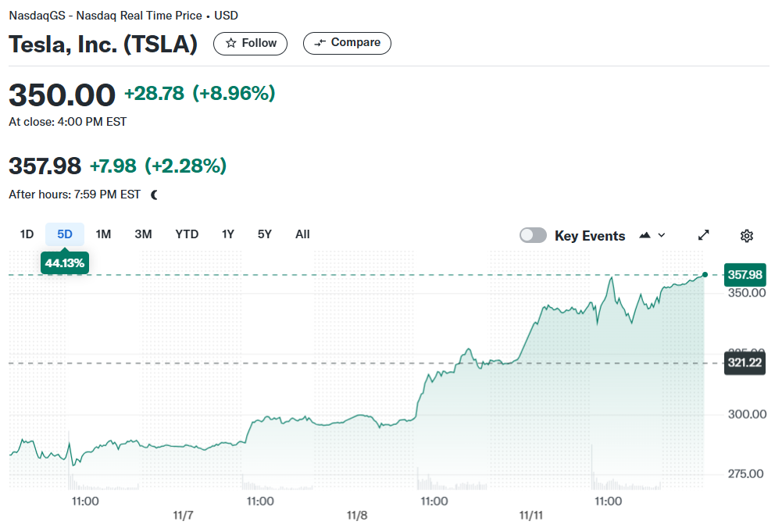Click the star icon in Follow button

pos(230,43)
